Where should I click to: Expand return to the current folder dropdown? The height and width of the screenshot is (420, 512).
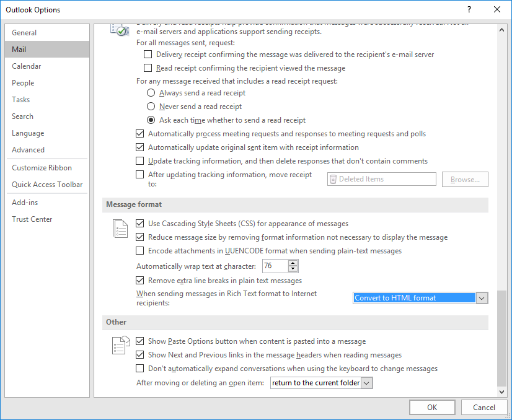(x=321, y=383)
